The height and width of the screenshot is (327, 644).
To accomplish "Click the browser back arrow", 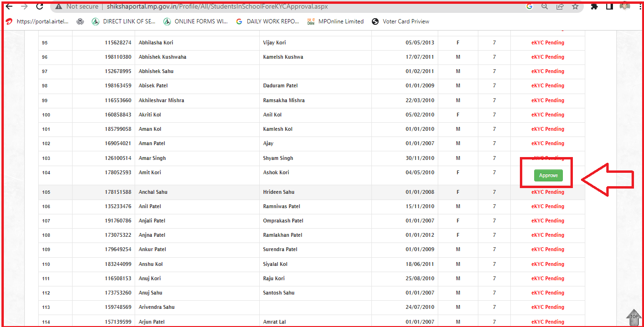I will (x=9, y=7).
